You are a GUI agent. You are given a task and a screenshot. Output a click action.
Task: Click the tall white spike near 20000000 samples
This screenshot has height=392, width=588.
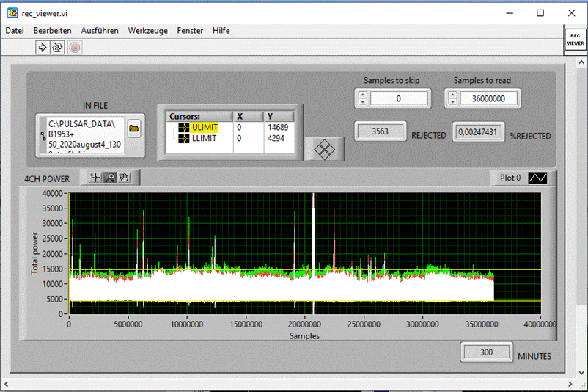pos(313,253)
